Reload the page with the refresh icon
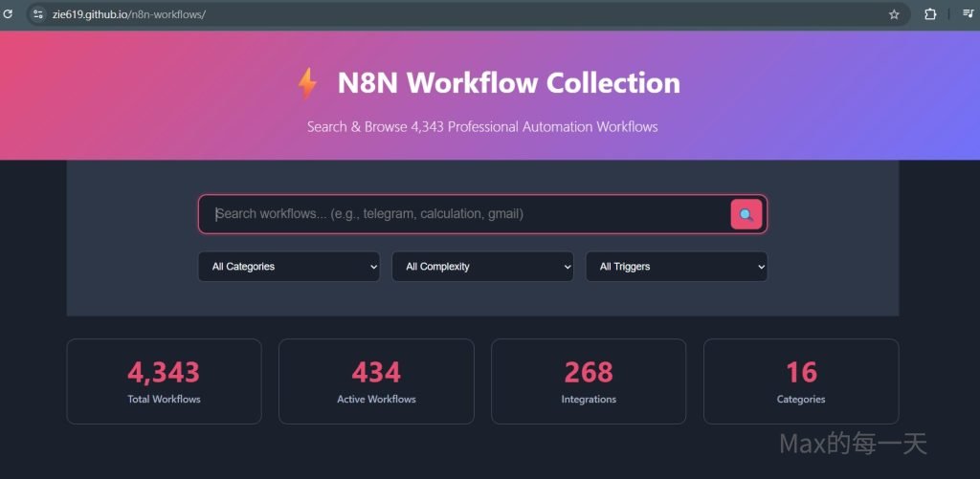The height and width of the screenshot is (479, 980). (9, 14)
